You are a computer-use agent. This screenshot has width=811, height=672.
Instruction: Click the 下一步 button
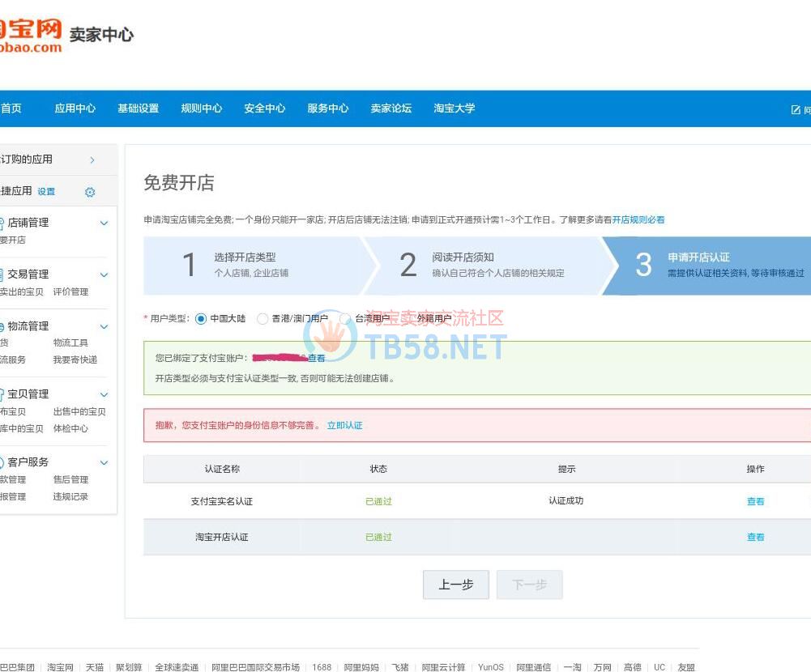point(529,585)
